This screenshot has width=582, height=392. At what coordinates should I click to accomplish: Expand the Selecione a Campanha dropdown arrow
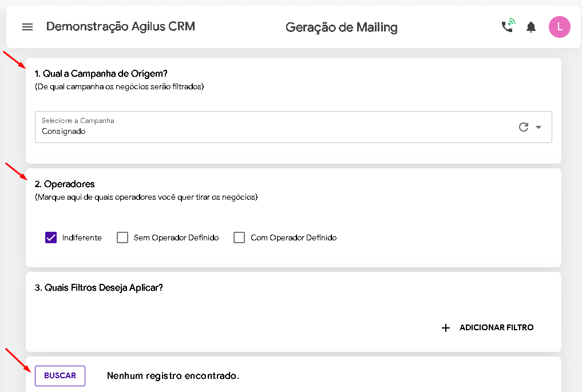[x=539, y=127]
